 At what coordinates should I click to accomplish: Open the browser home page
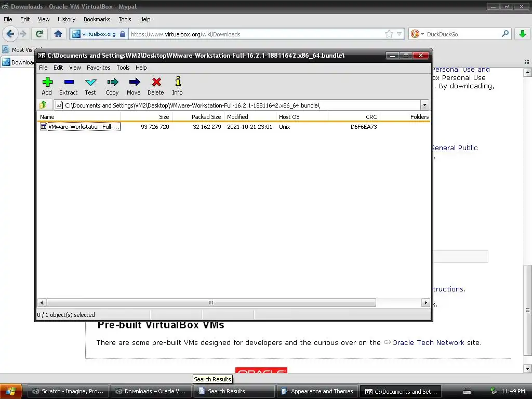pos(58,34)
